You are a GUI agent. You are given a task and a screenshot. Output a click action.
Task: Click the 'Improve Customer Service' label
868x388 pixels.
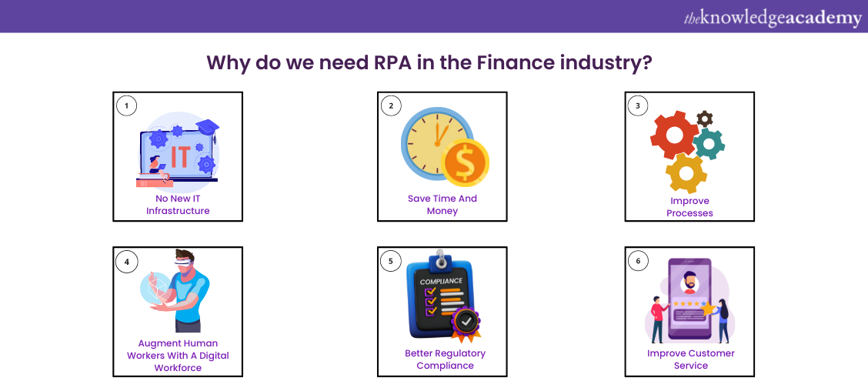coord(690,360)
